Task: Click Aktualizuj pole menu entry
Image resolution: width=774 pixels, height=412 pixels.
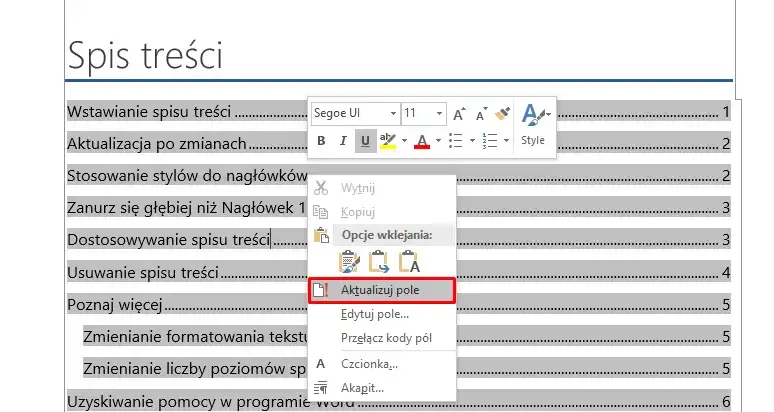Action: point(381,290)
